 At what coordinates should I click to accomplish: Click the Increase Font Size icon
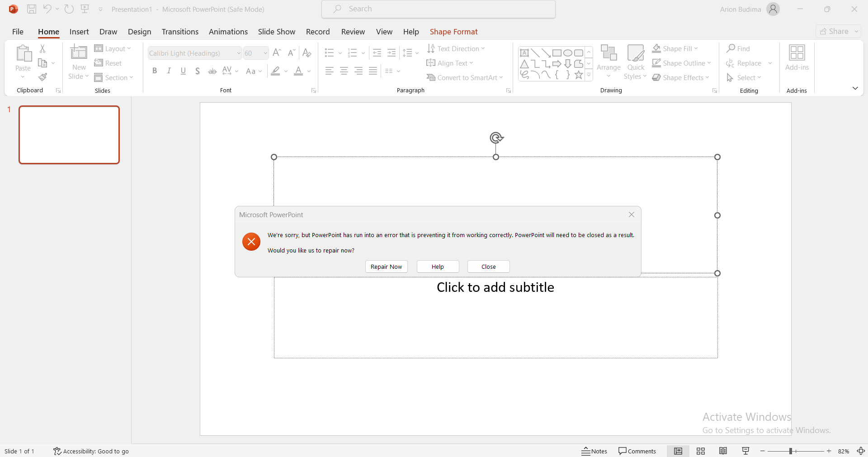pos(277,53)
